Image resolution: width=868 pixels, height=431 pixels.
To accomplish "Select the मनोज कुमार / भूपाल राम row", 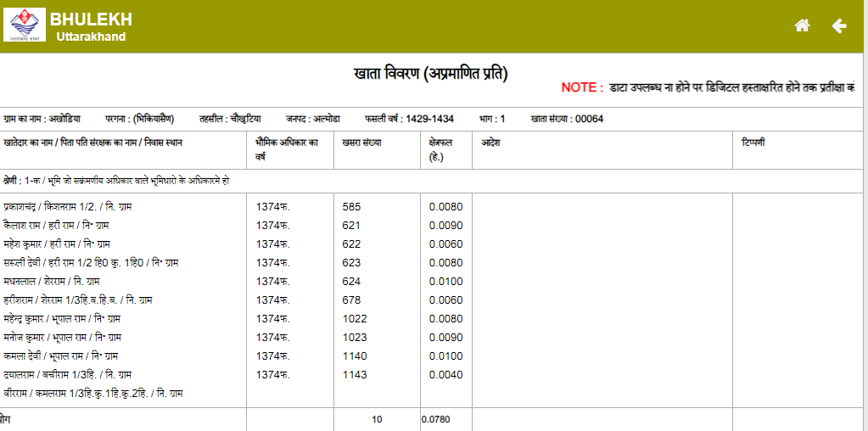I will coord(62,337).
